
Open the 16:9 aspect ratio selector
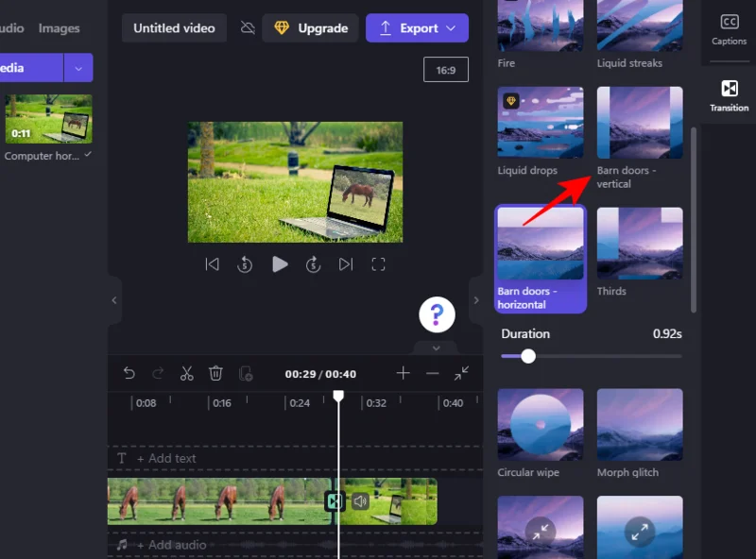tap(445, 69)
